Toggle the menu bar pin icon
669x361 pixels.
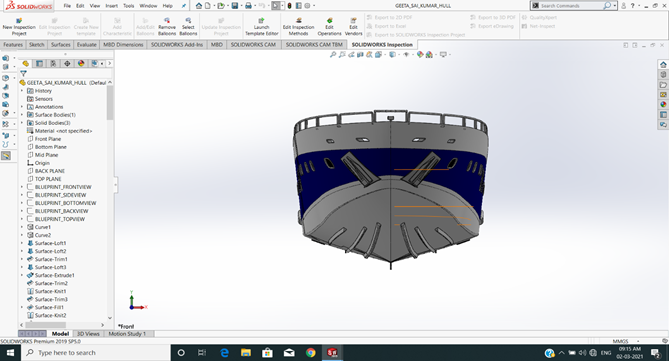184,6
